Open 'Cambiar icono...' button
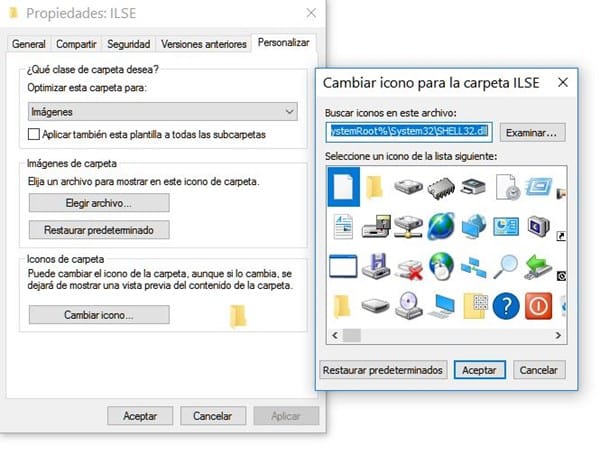Image resolution: width=600 pixels, height=474 pixels. click(x=99, y=314)
